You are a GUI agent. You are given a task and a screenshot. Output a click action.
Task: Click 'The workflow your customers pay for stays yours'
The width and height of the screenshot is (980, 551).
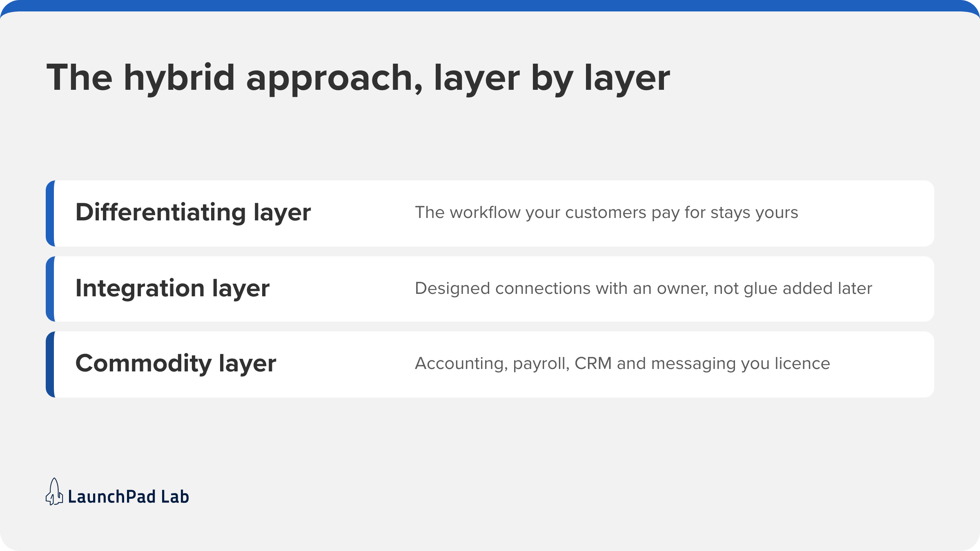[x=606, y=213]
